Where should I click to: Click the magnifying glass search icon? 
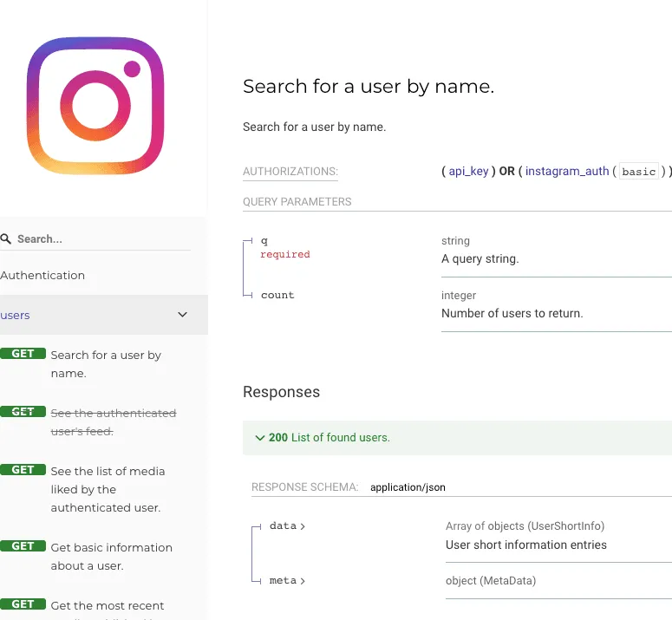tap(5, 238)
